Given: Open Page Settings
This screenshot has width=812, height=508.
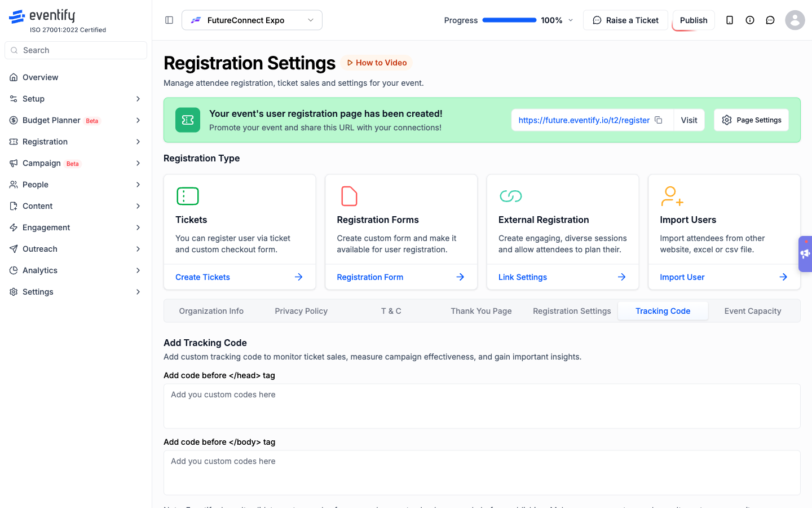Looking at the screenshot, I should [x=751, y=120].
